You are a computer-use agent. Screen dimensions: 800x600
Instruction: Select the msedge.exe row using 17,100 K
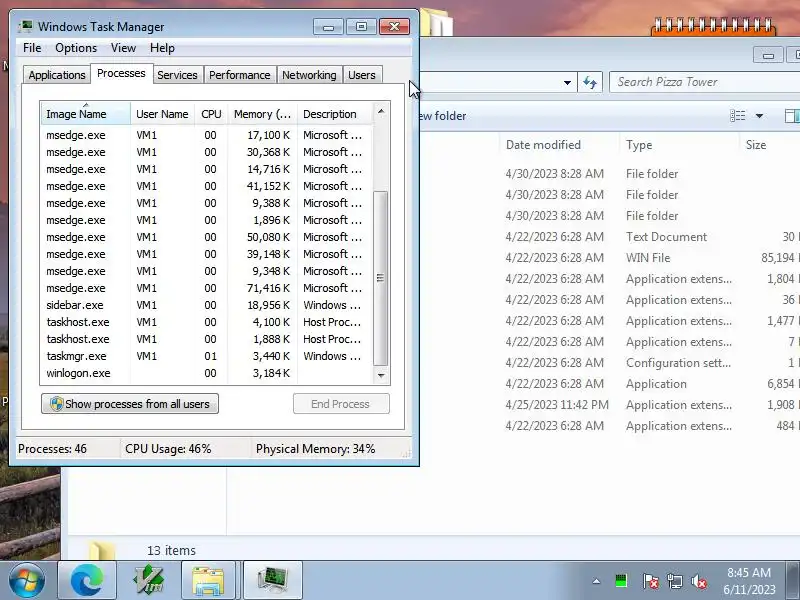tap(207, 135)
